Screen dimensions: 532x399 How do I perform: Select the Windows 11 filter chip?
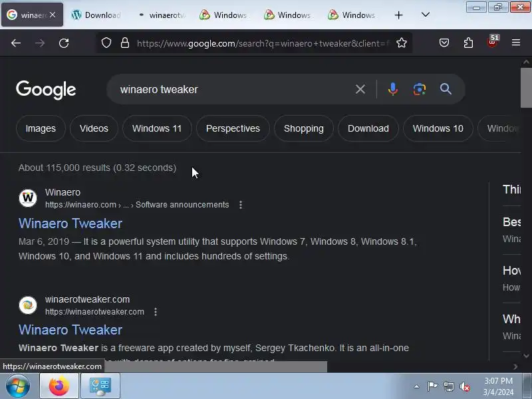click(x=157, y=128)
